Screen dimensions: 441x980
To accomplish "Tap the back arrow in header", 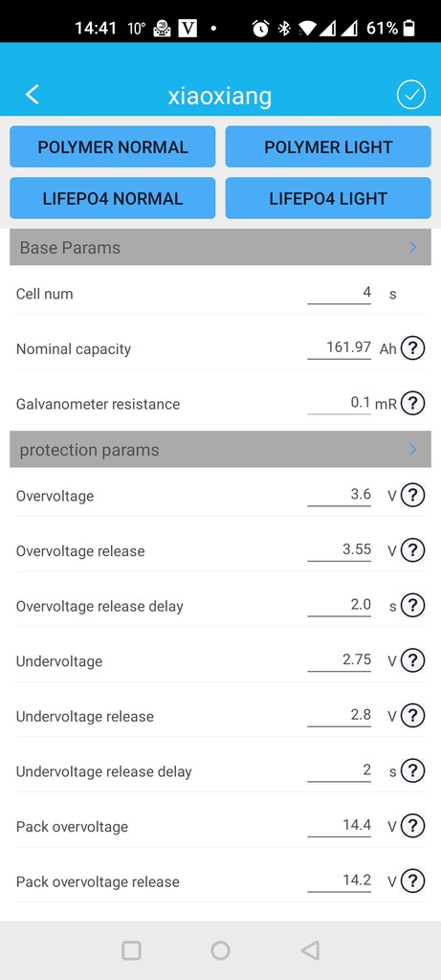I will [32, 95].
